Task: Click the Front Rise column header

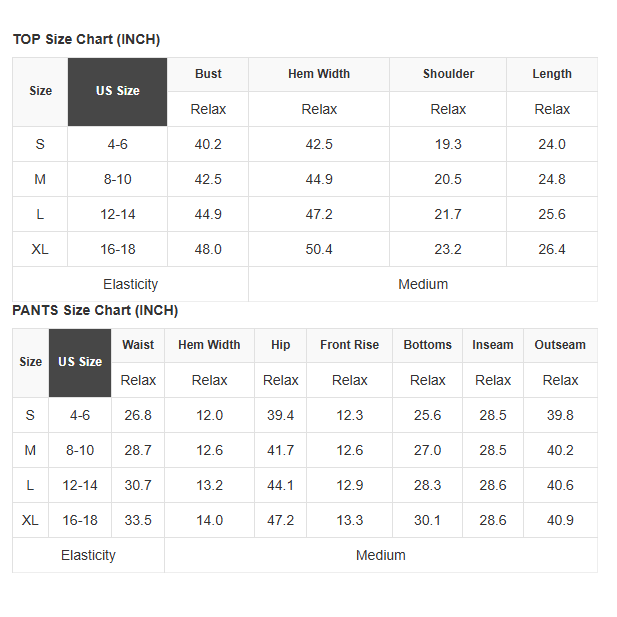Action: pyautogui.click(x=349, y=345)
